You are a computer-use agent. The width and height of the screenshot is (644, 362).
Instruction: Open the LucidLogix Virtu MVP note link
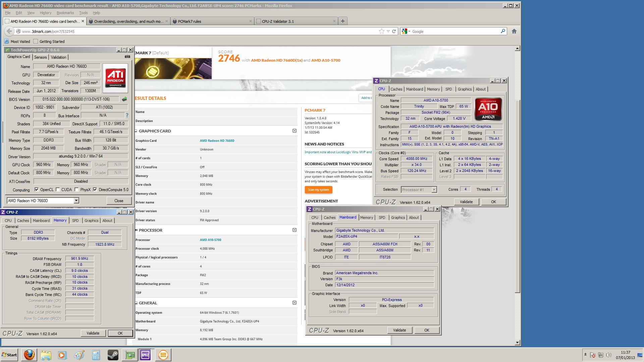[x=338, y=152]
